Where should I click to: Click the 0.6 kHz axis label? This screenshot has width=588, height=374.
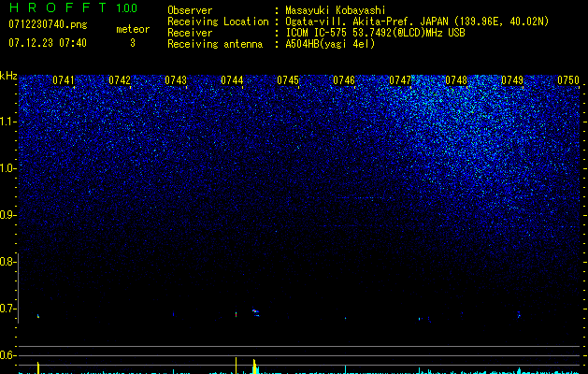[x=7, y=355]
